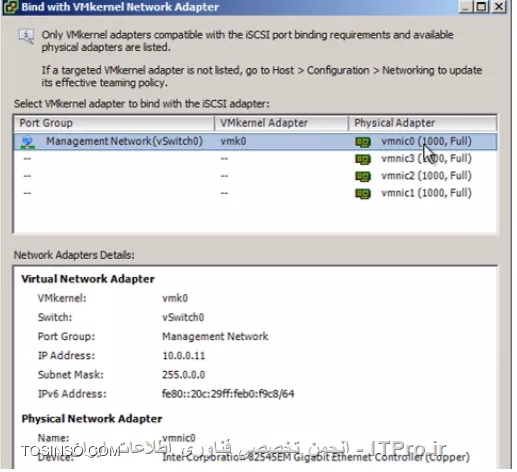Click the dialog title bar app icon
517x472 pixels.
point(10,7)
